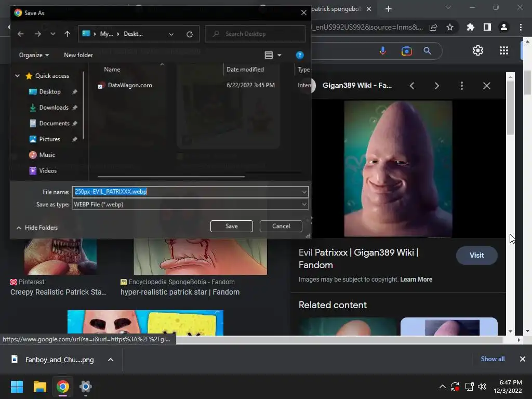Sort by Date modified column
532x399 pixels.
[245, 70]
